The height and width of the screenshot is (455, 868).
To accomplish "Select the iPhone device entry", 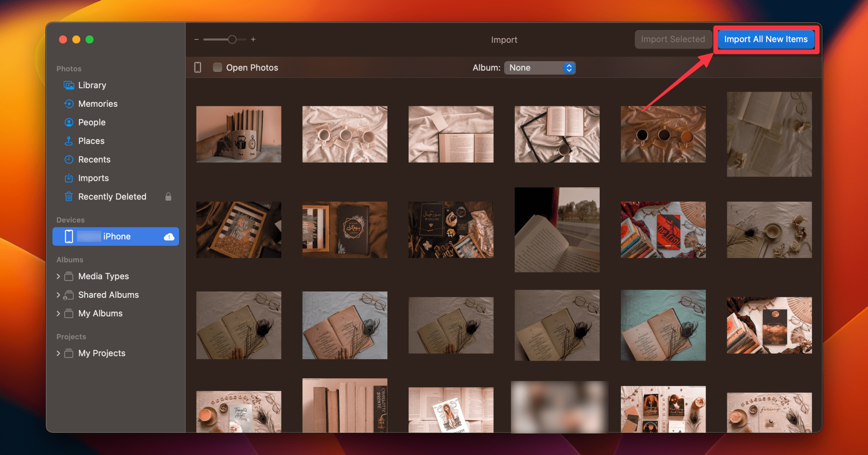I will [116, 236].
